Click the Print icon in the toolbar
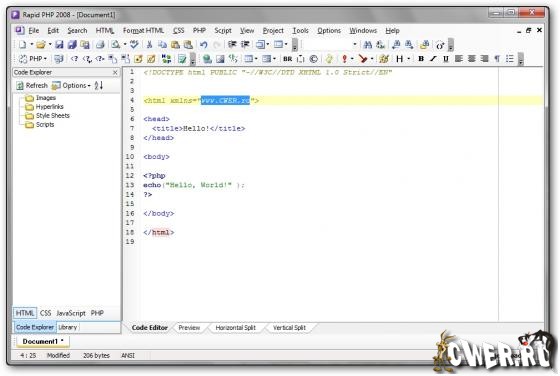This screenshot has height=376, width=560. pos(100,45)
